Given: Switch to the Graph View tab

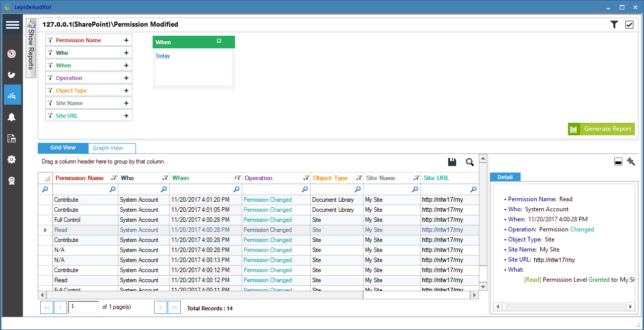Looking at the screenshot, I should coord(108,148).
